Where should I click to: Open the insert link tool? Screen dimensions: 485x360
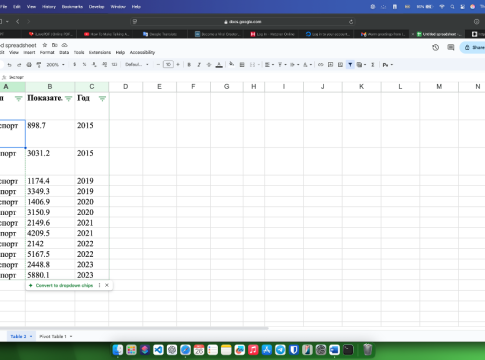point(320,65)
